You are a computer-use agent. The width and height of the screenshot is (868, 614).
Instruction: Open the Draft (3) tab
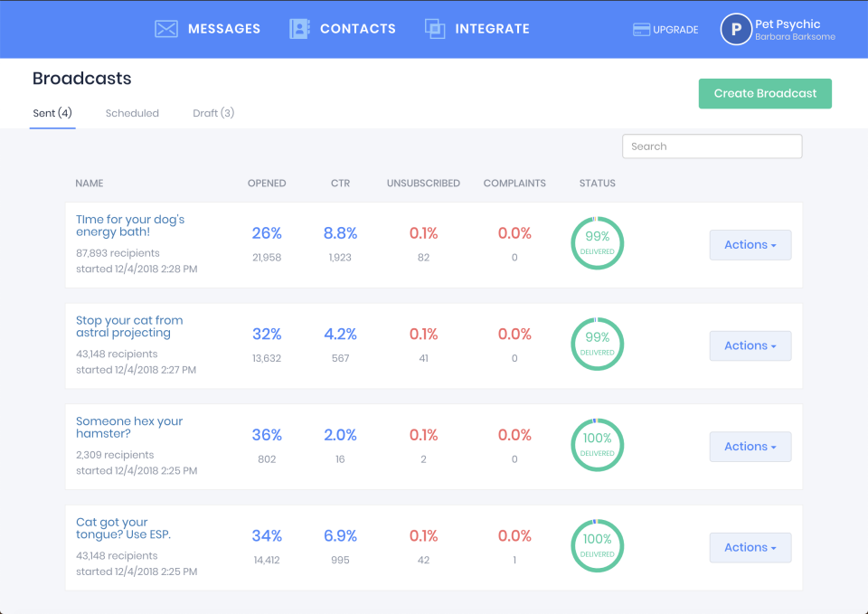(x=212, y=112)
